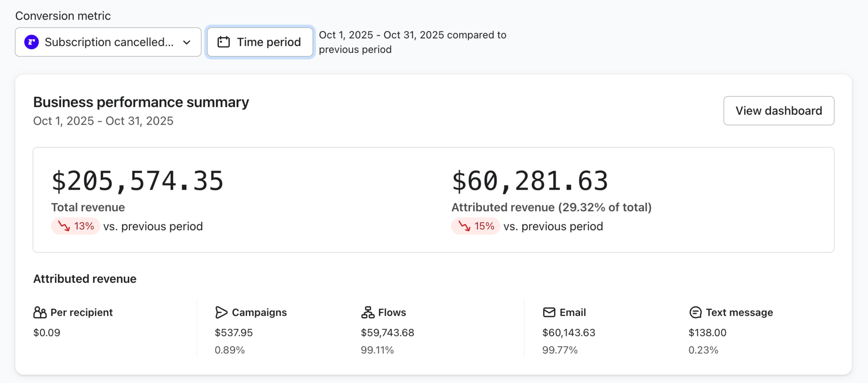Click the Campaigns paper plane icon
868x383 pixels.
221,313
